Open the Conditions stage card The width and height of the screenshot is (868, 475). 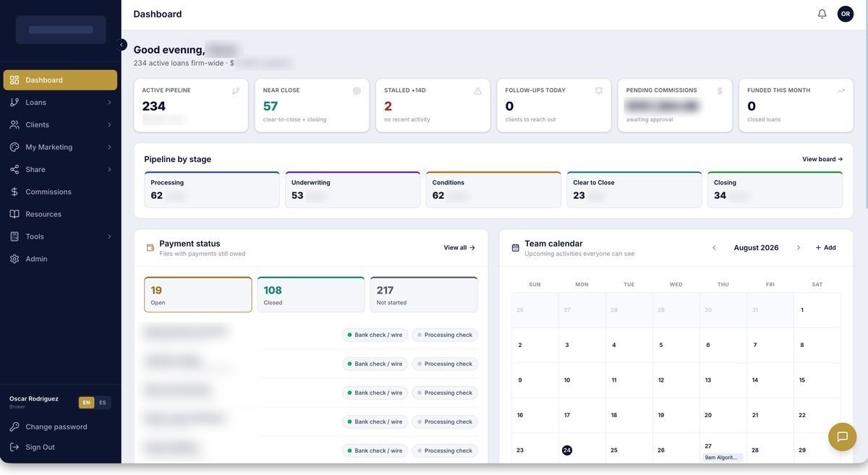pos(493,190)
